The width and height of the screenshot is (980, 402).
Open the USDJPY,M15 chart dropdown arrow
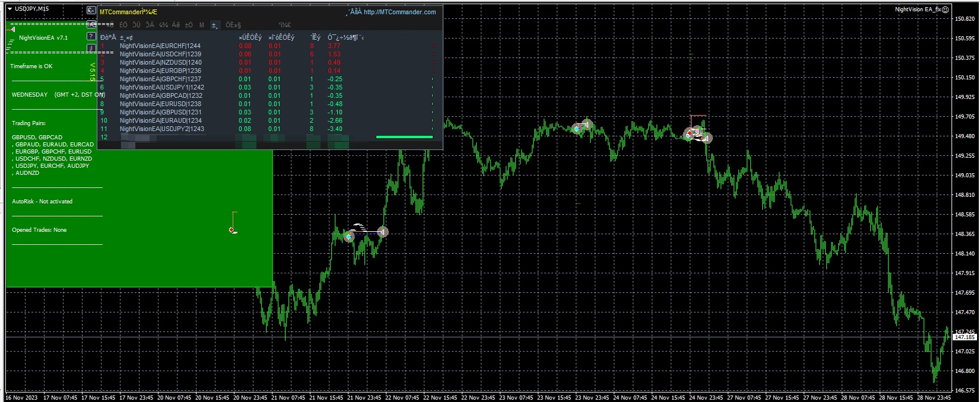pos(9,9)
